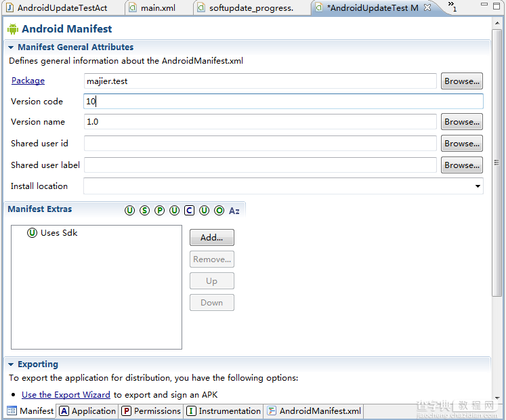
Task: Focus the Version name field
Action: pyautogui.click(x=260, y=122)
